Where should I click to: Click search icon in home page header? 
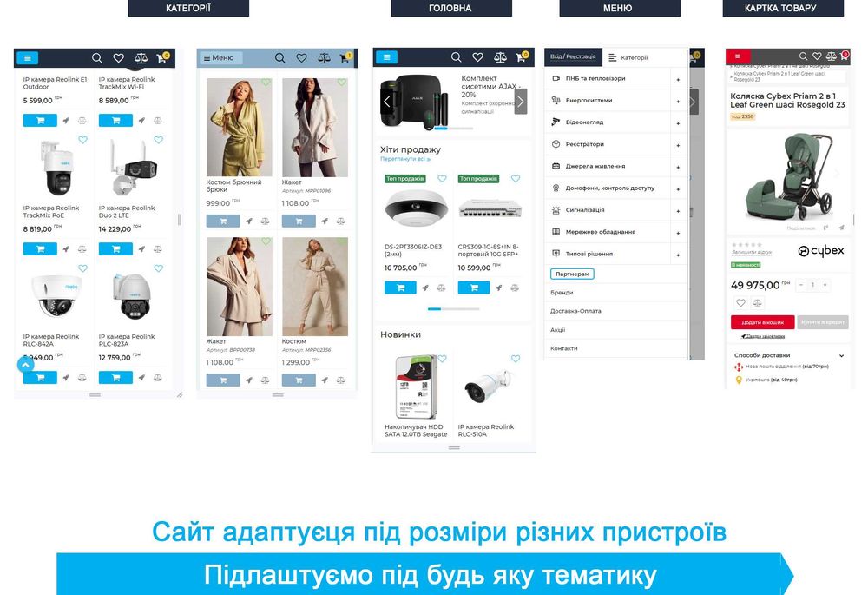(x=457, y=56)
